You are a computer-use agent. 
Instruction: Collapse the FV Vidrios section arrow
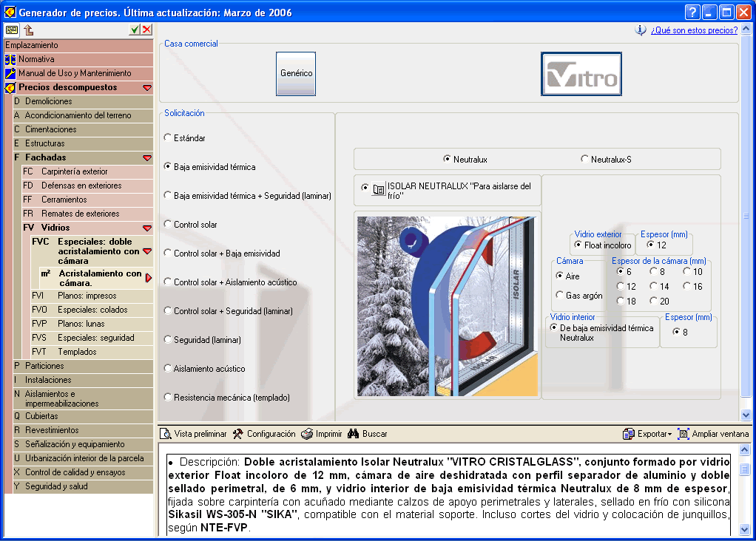[147, 228]
